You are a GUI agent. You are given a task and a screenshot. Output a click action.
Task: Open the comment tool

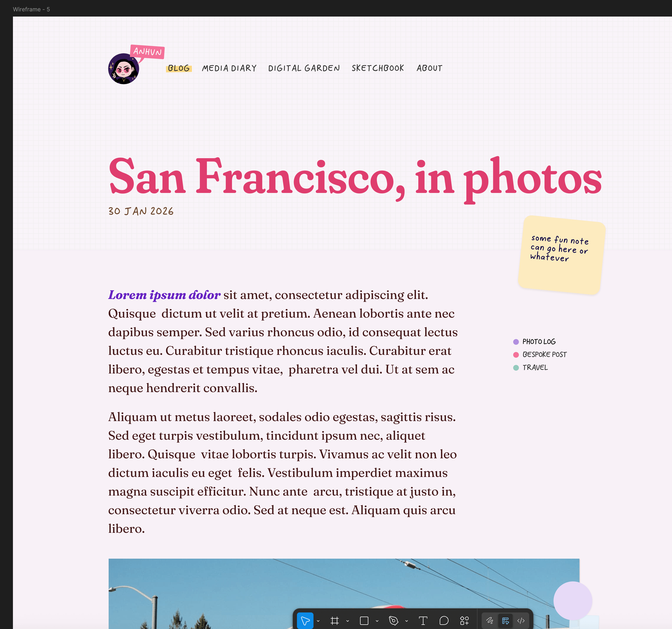point(444,620)
